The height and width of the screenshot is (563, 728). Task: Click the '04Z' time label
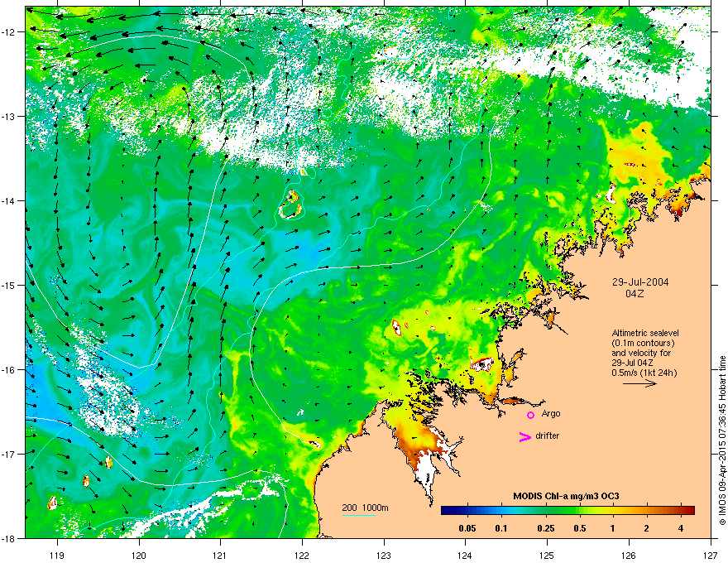tap(635, 294)
